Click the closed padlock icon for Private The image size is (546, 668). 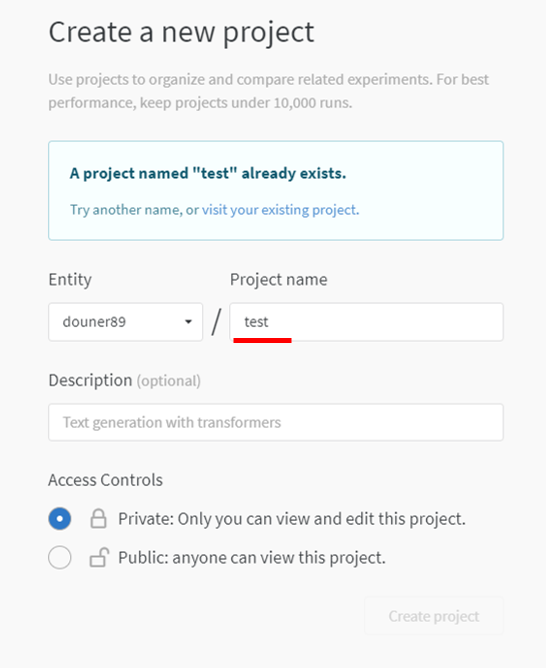point(98,518)
